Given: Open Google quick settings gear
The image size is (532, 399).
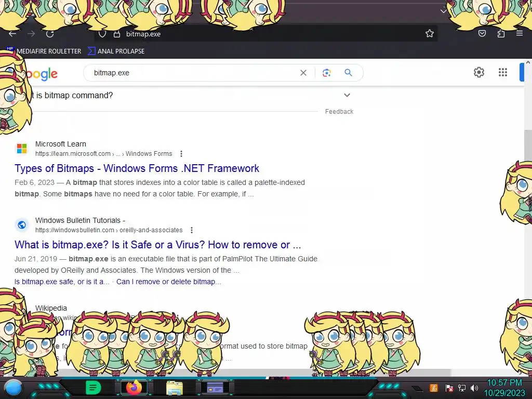Looking at the screenshot, I should point(478,72).
